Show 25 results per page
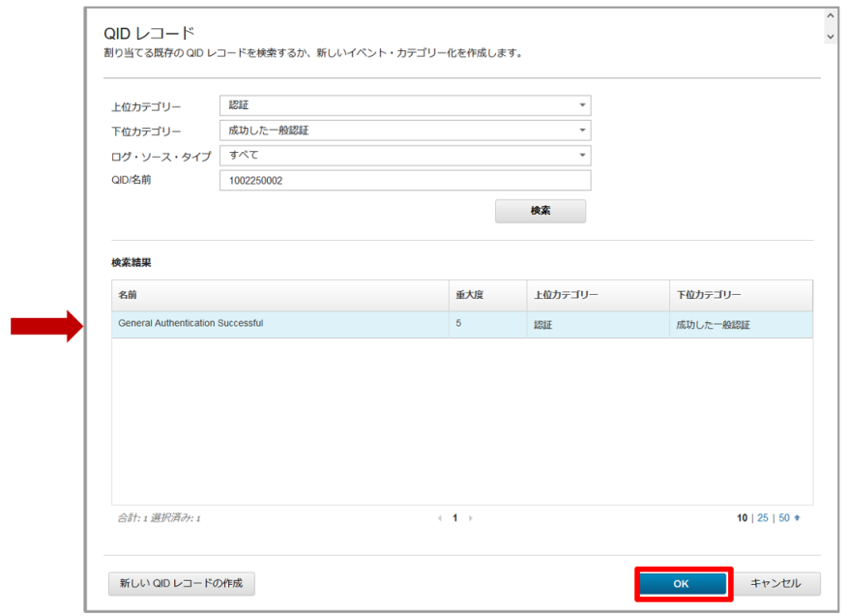The width and height of the screenshot is (848, 616). pyautogui.click(x=763, y=518)
